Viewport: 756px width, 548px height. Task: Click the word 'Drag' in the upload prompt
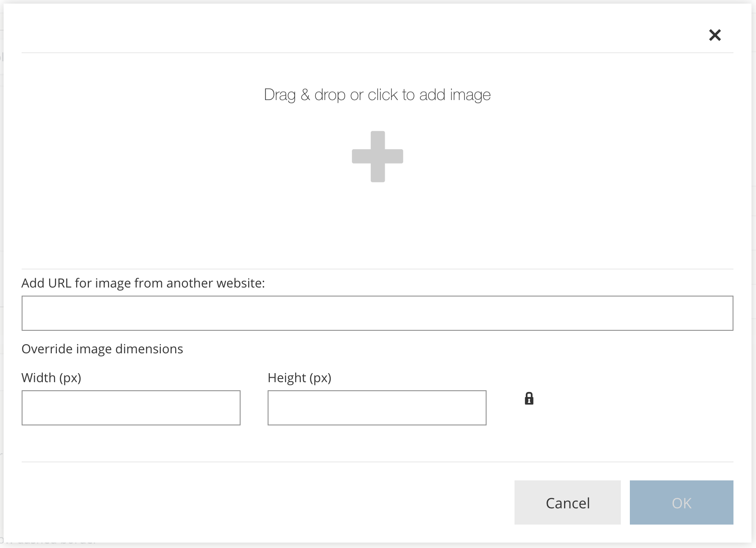279,95
